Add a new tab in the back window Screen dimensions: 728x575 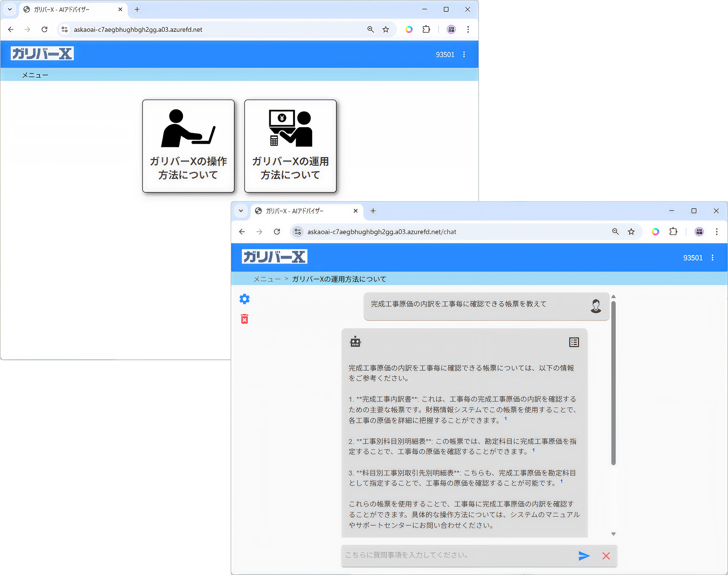137,9
